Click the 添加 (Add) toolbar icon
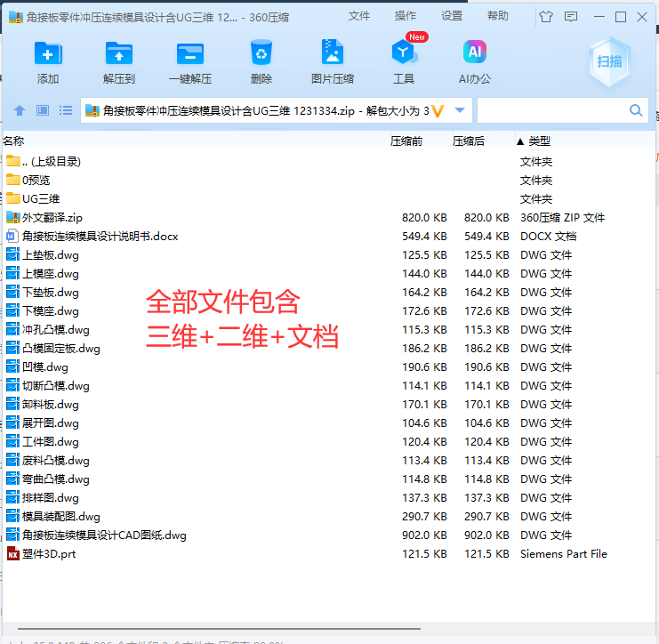 click(47, 53)
